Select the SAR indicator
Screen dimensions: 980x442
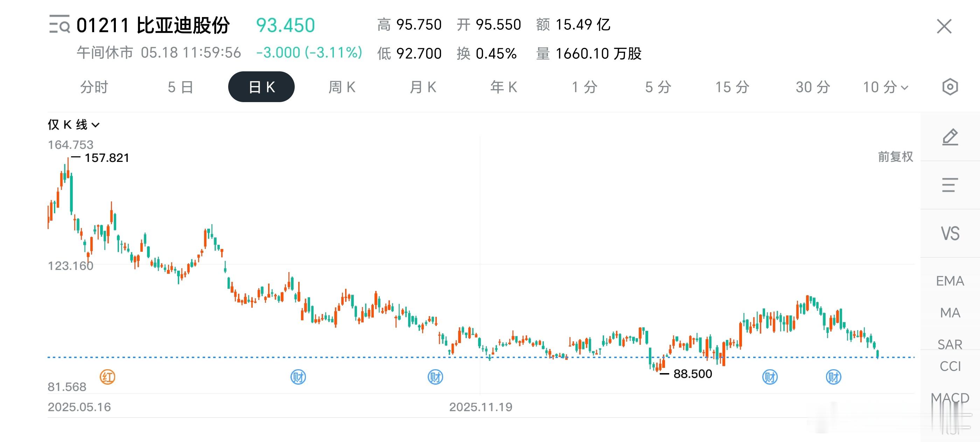pyautogui.click(x=950, y=344)
